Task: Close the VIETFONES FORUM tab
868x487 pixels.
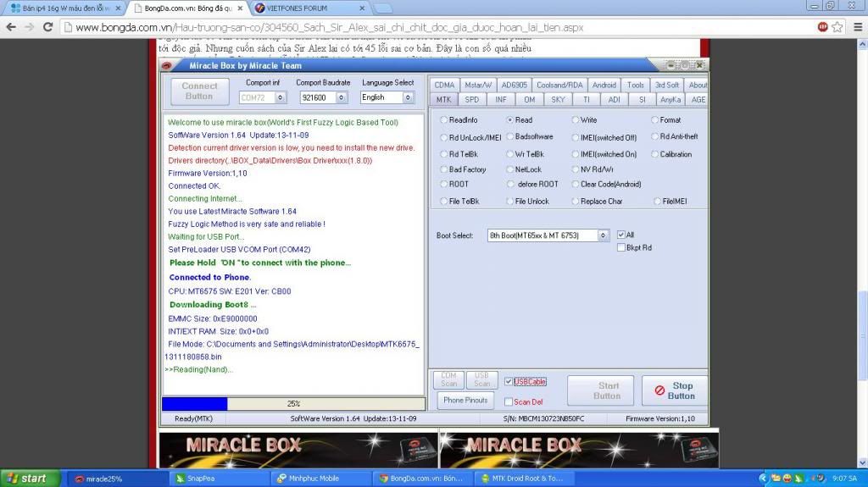Action: [361, 8]
